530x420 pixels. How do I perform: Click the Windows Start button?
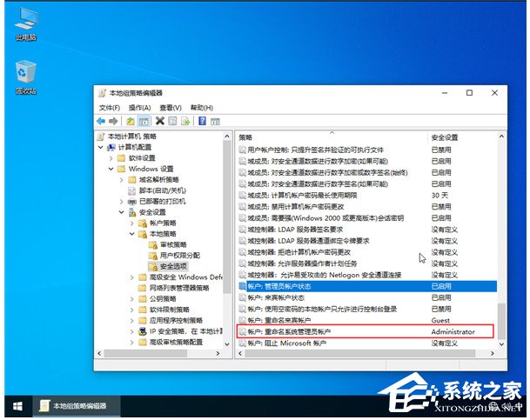tap(16, 406)
